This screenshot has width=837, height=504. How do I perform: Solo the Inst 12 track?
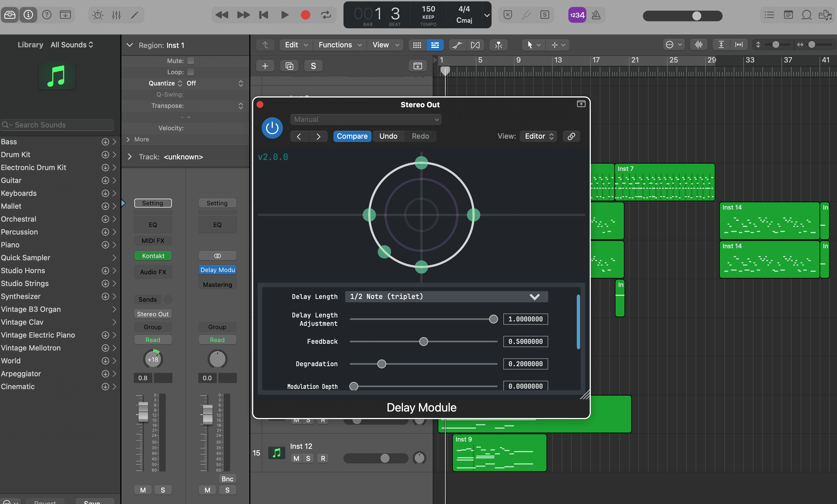click(x=308, y=458)
